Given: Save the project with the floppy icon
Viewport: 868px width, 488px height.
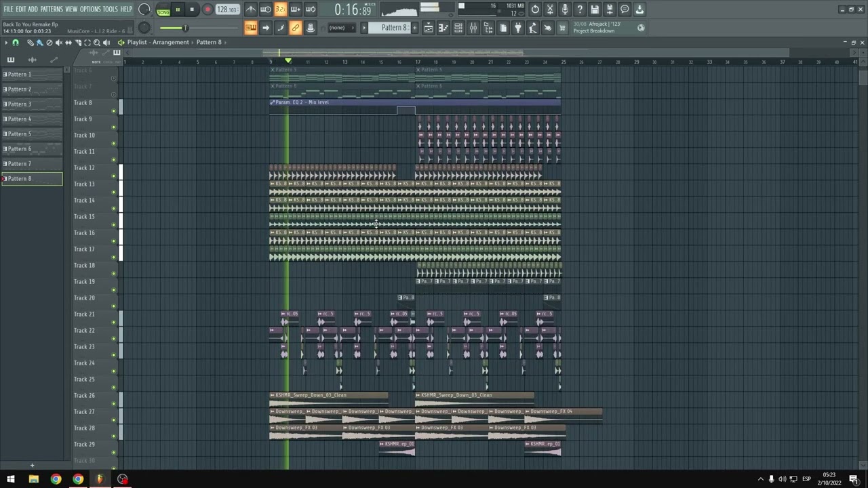Looking at the screenshot, I should pyautogui.click(x=595, y=9).
